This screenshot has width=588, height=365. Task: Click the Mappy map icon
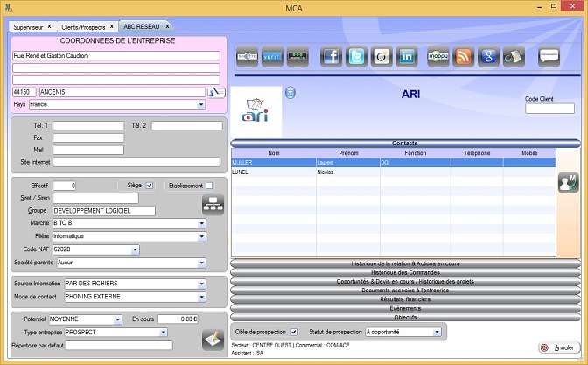tap(438, 57)
